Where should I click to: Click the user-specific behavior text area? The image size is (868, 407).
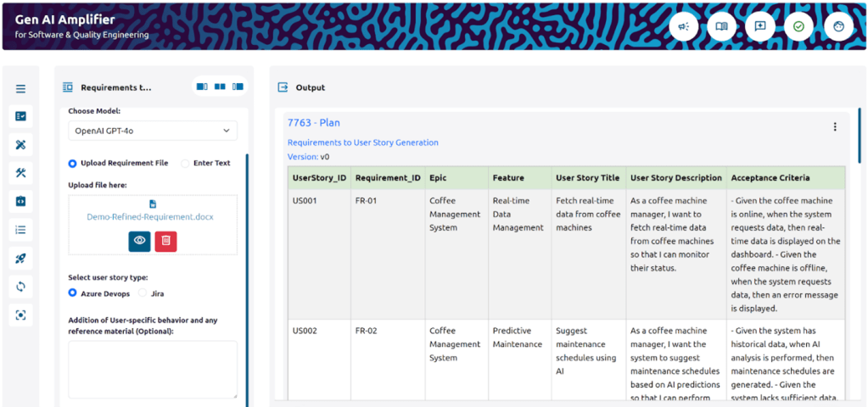point(153,370)
